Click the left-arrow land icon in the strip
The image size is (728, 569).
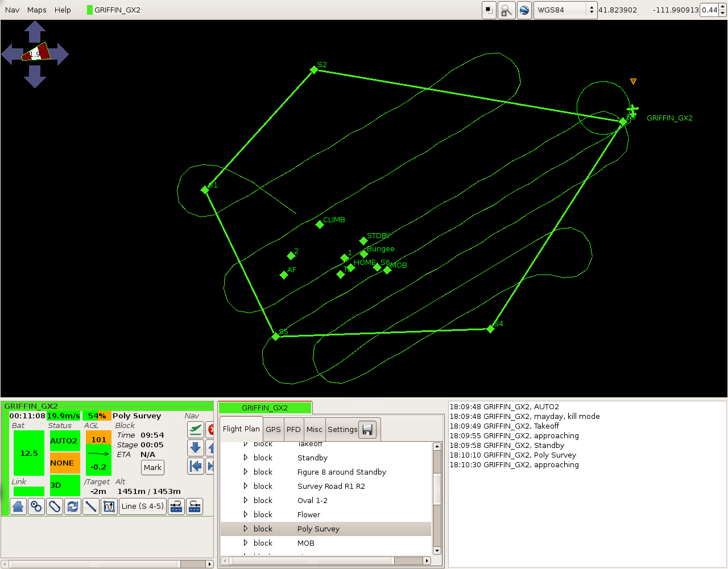(176, 506)
